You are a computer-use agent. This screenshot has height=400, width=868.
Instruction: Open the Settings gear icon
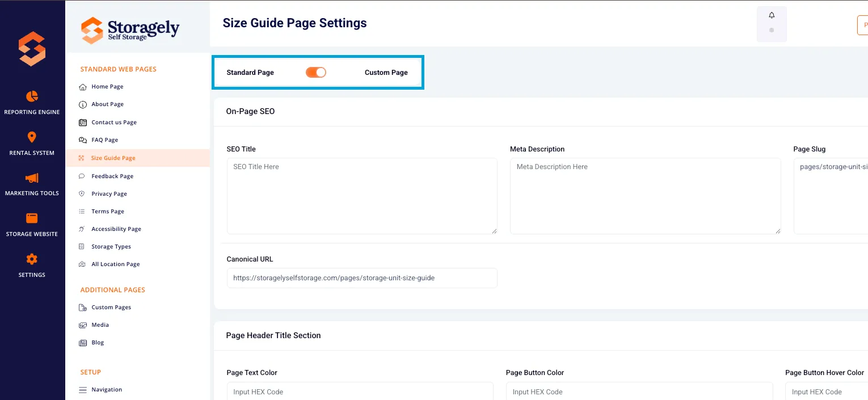(32, 259)
